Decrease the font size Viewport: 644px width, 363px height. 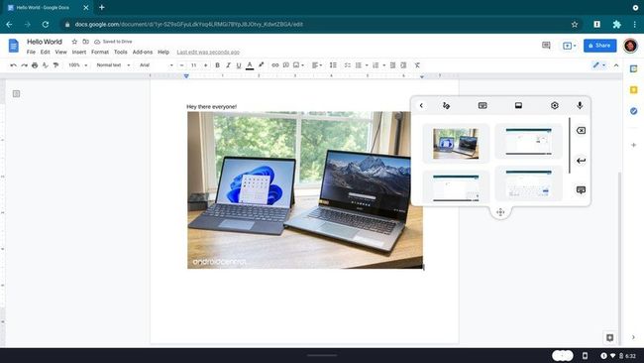pos(182,65)
